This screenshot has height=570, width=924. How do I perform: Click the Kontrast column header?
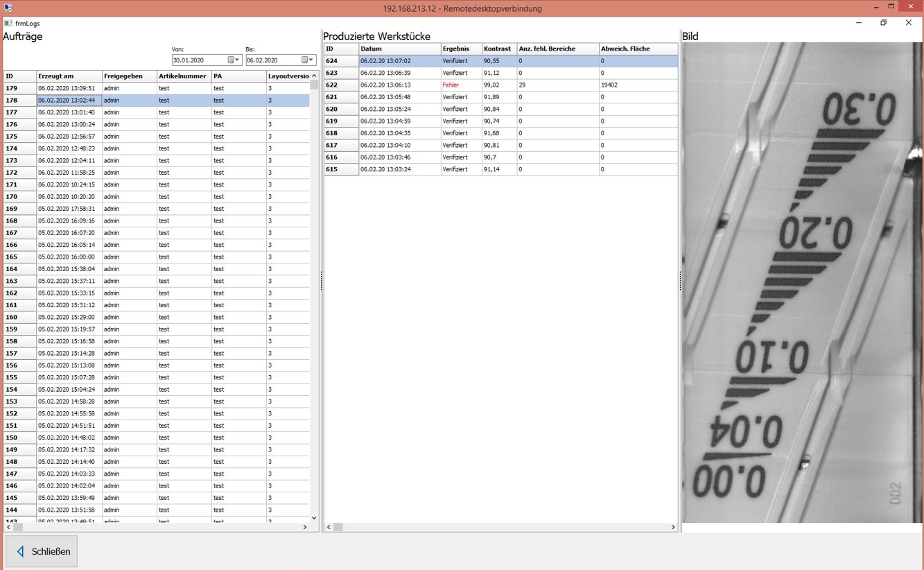pos(498,49)
